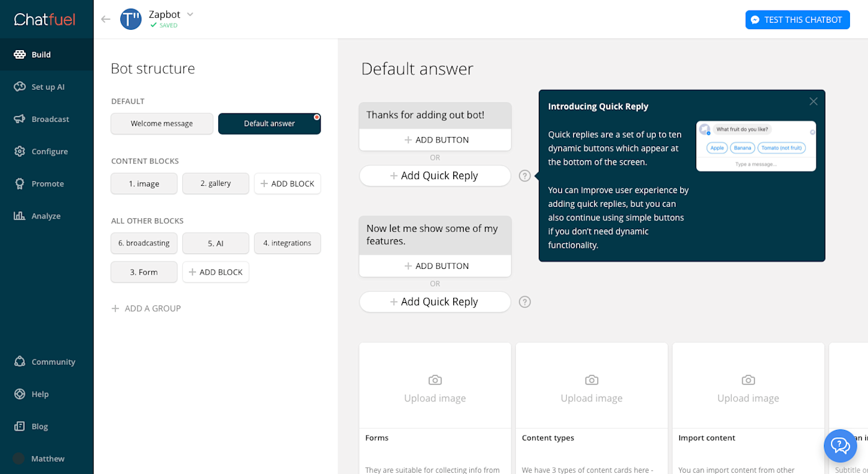The image size is (868, 474).
Task: Open the chat support bubble
Action: coord(840,445)
